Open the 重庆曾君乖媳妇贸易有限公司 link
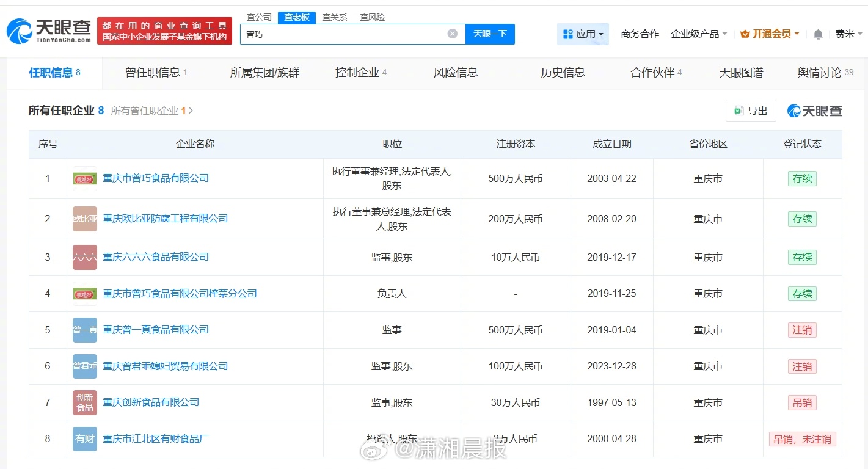This screenshot has height=469, width=868. pos(165,366)
